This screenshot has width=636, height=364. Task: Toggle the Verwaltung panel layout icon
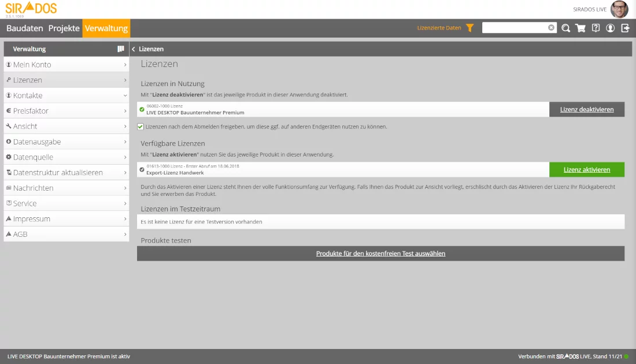pos(121,49)
